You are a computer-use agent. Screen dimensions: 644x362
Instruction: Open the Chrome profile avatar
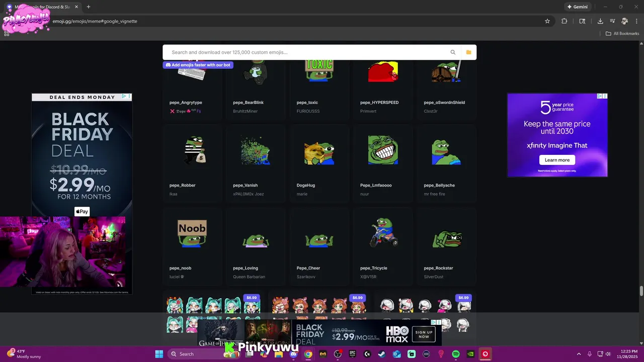click(624, 21)
